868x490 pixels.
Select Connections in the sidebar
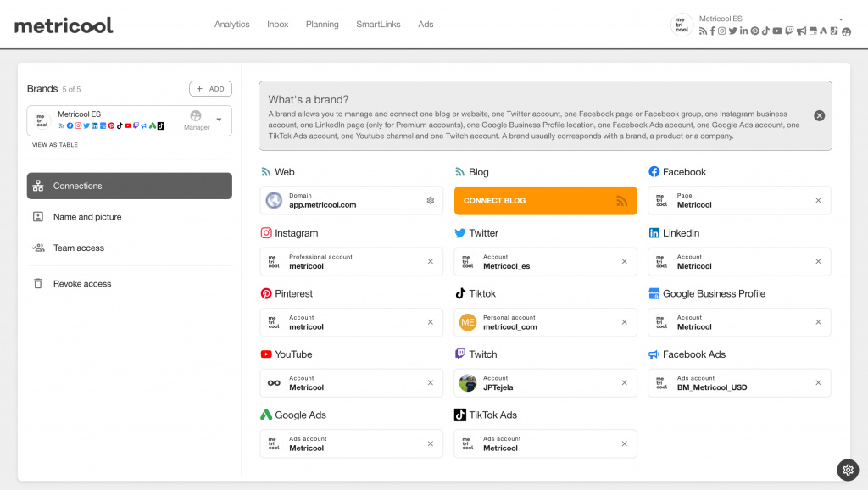[x=130, y=186]
